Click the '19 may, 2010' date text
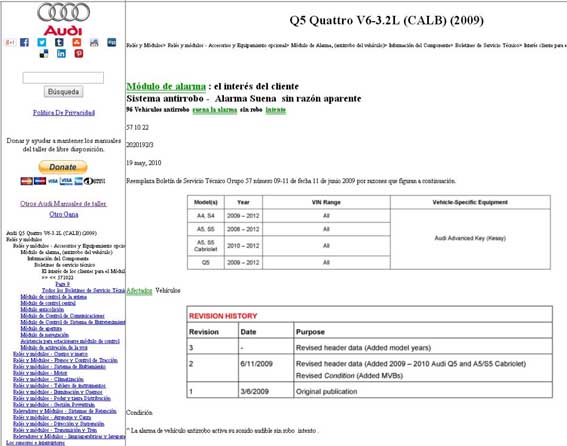Image resolution: width=567 pixels, height=446 pixels. [x=144, y=163]
